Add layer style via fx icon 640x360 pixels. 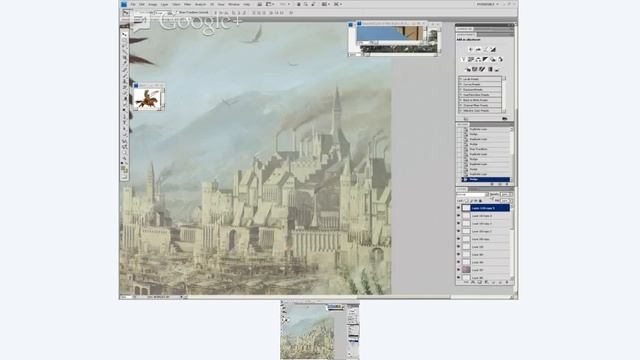pyautogui.click(x=473, y=282)
